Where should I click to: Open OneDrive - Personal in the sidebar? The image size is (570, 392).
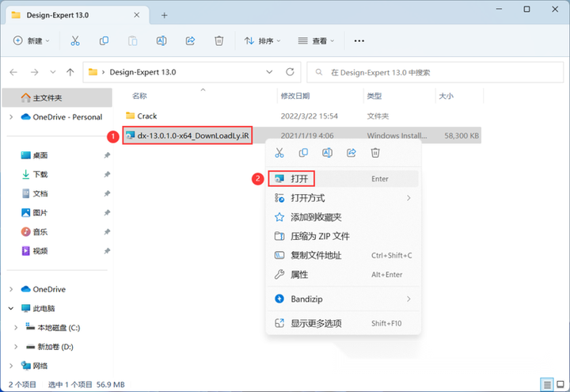[62, 117]
